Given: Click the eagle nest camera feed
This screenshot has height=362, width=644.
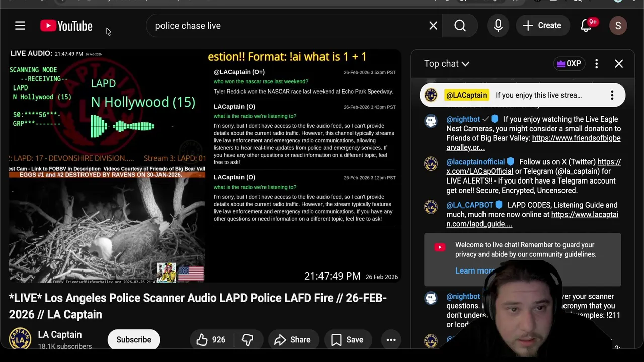Looking at the screenshot, I should point(107,230).
